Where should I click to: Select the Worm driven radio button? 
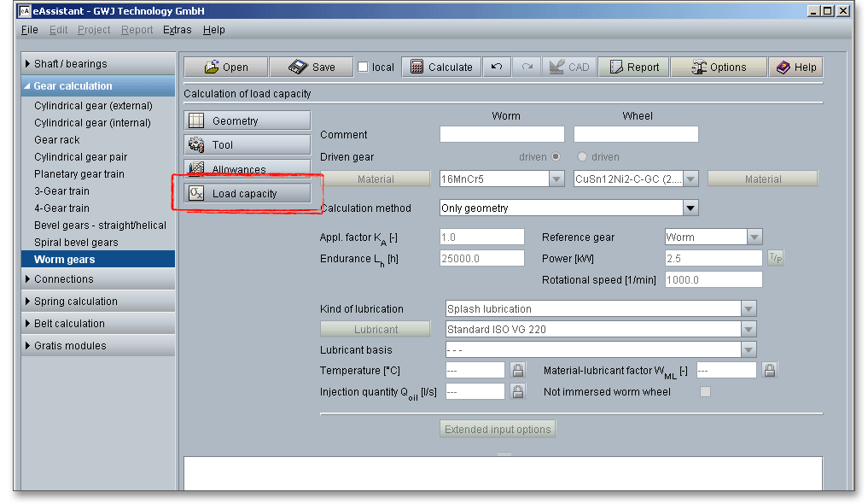[x=556, y=156]
